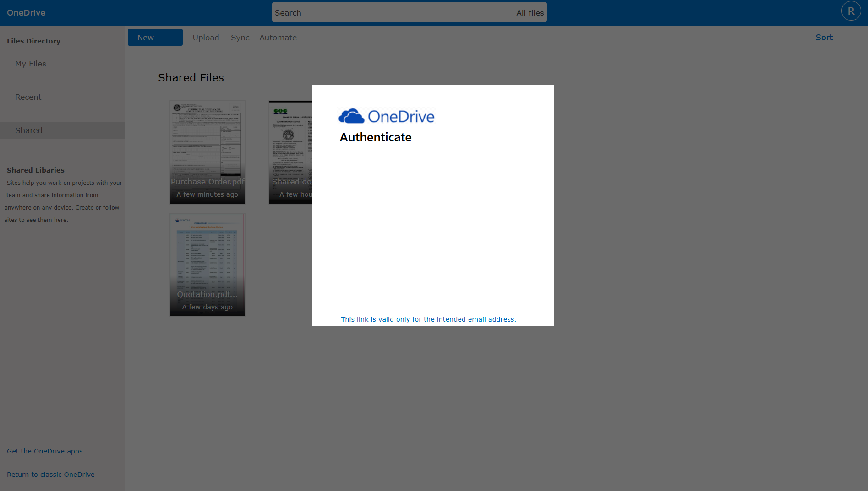The height and width of the screenshot is (491, 868).
Task: Click Return to classic OneDrive link
Action: pyautogui.click(x=51, y=475)
